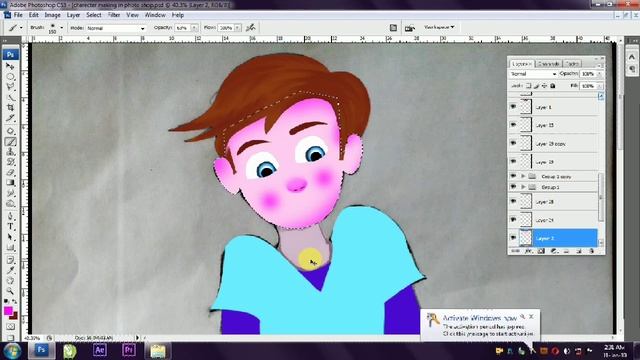The width and height of the screenshot is (640, 360).
Task: Open the layer blend mode dropdown
Action: pyautogui.click(x=533, y=74)
